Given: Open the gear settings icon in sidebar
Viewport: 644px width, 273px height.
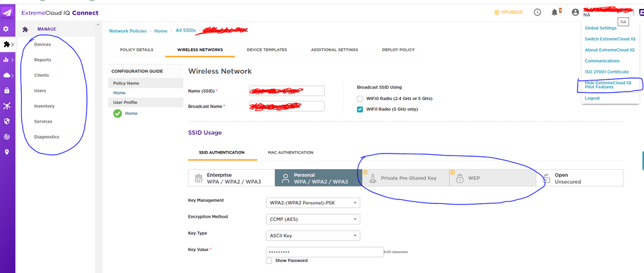Looking at the screenshot, I should point(6,29).
